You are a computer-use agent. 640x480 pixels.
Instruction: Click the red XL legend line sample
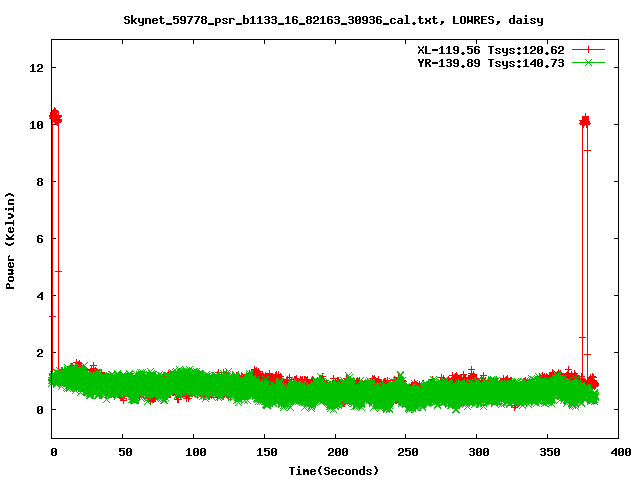(x=588, y=50)
